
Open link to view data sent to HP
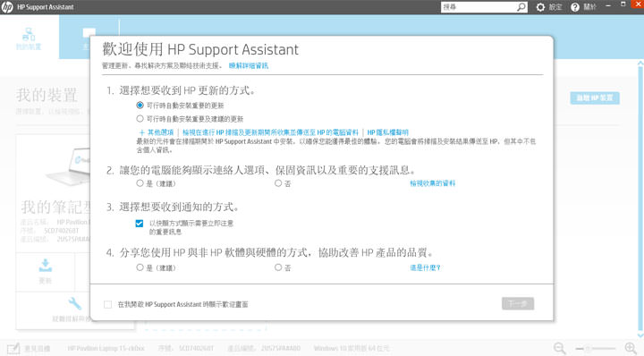[x=270, y=132]
